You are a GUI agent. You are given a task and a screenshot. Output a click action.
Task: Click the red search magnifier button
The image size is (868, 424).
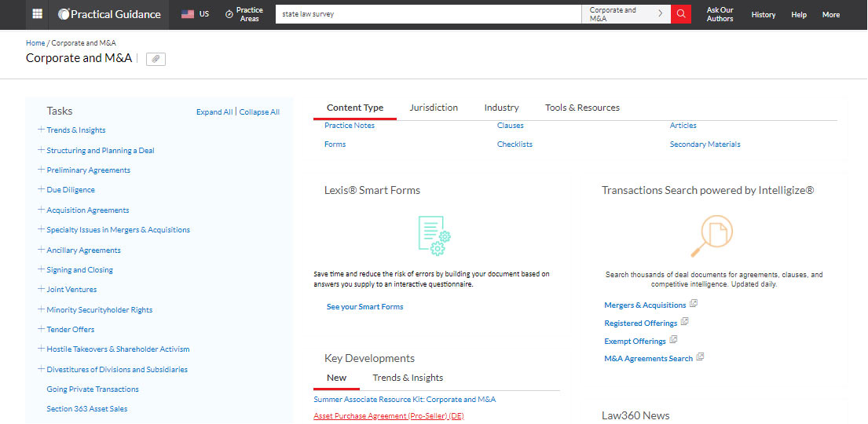pyautogui.click(x=681, y=14)
